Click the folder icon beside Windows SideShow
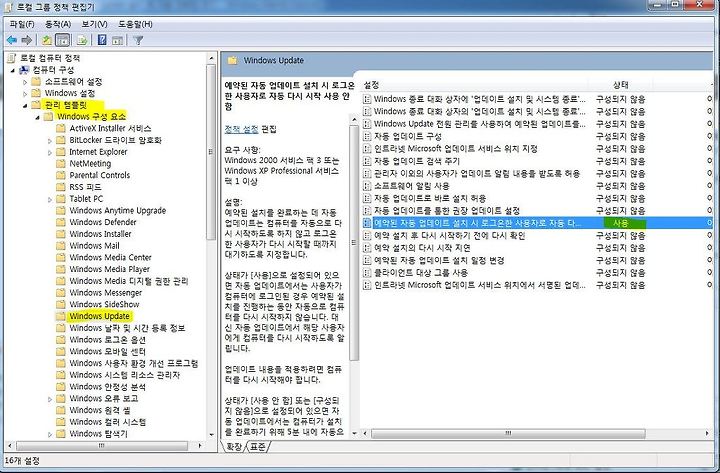 61,304
